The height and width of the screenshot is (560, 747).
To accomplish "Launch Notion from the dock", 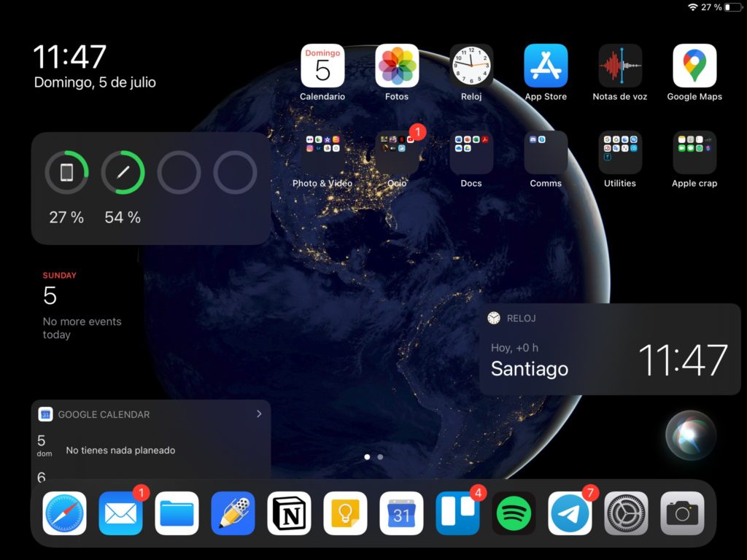I will [289, 513].
